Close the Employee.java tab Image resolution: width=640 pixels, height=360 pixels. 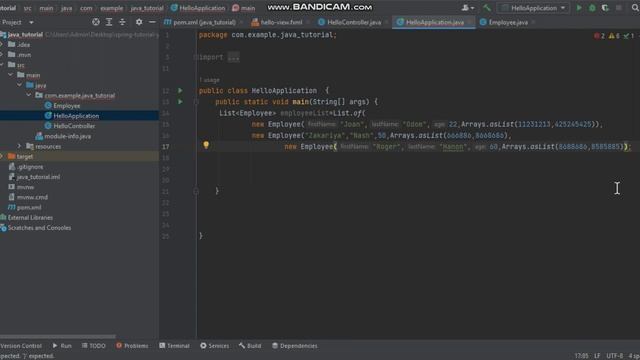(x=533, y=22)
